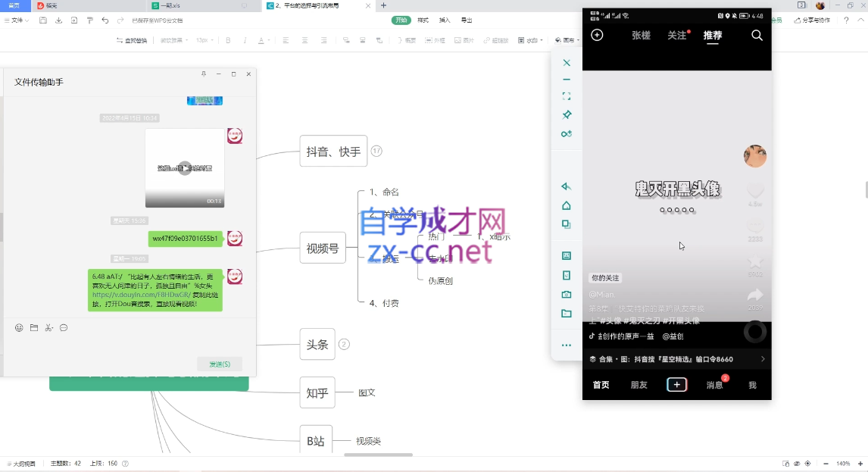Click the format painter icon
The width and height of the screenshot is (868, 472).
[89, 20]
